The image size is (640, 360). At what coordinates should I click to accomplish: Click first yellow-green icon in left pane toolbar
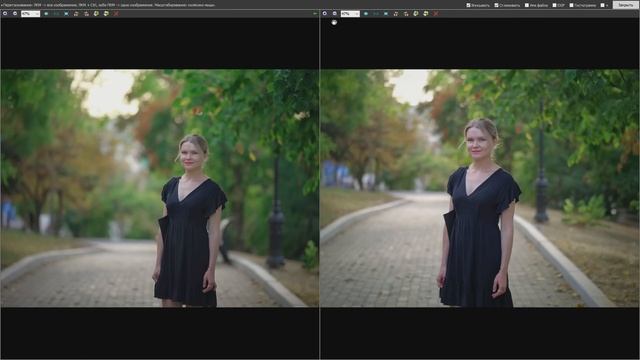point(96,13)
